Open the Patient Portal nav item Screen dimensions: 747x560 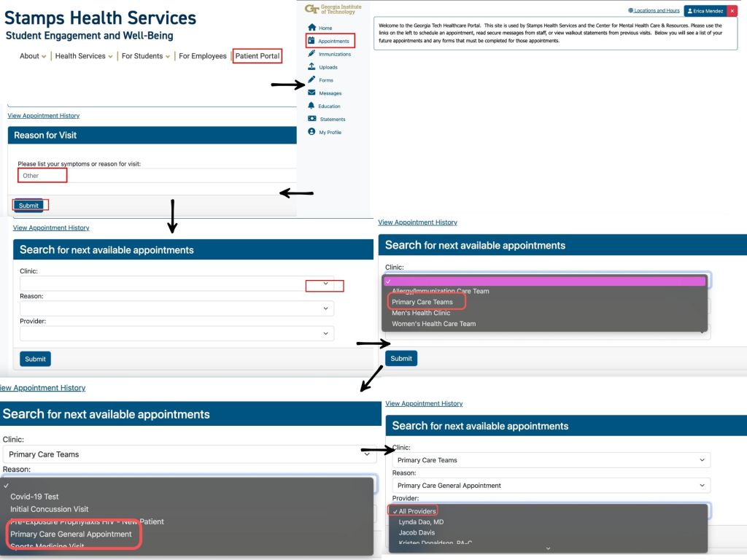258,55
